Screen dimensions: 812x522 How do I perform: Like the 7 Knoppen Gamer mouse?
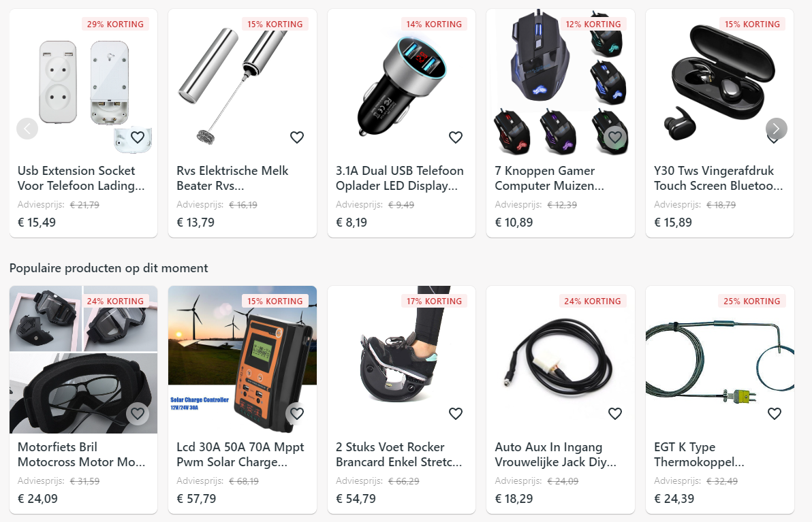point(614,137)
